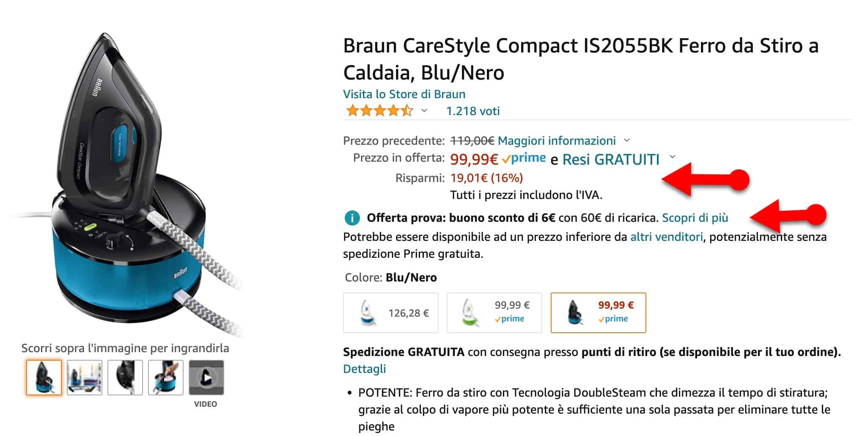Open "Visita lo Store di Braun"

point(404,94)
